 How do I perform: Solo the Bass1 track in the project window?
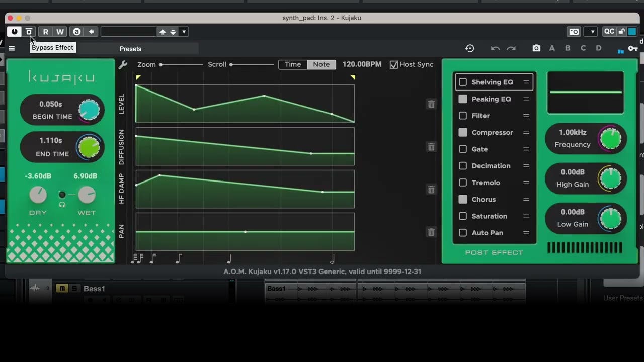pos(75,288)
